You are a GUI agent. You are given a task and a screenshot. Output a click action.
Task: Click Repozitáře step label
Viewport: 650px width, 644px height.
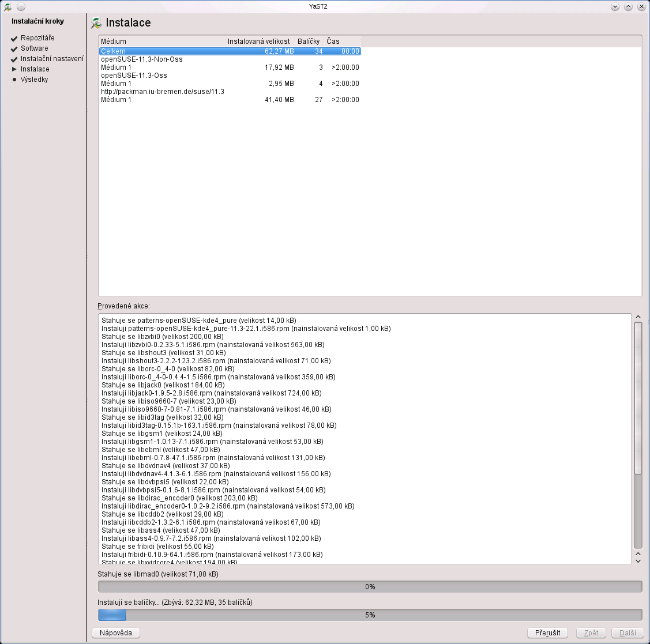(x=37, y=37)
